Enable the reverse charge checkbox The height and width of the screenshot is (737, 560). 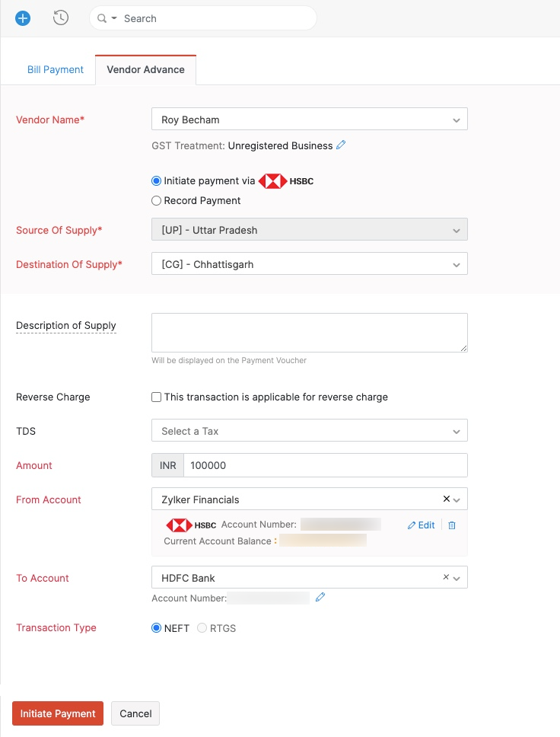(x=156, y=397)
